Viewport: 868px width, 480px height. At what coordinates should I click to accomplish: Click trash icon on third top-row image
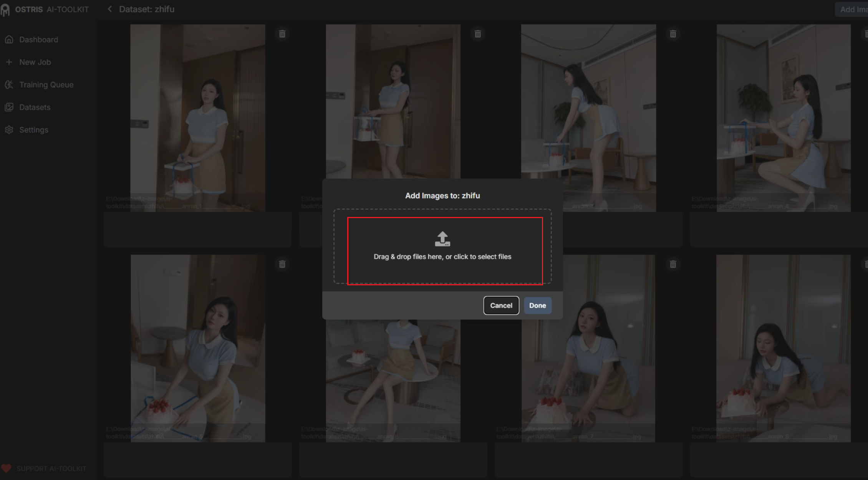click(673, 34)
